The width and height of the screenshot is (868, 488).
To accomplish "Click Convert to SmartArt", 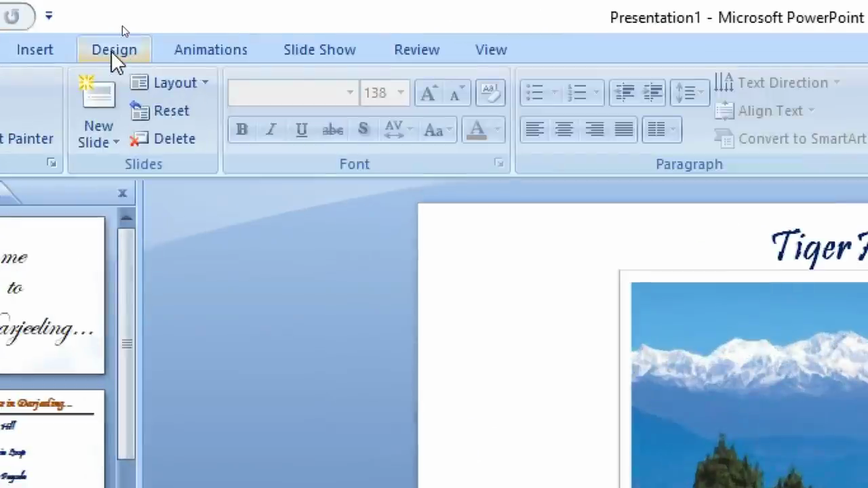I will pyautogui.click(x=791, y=138).
